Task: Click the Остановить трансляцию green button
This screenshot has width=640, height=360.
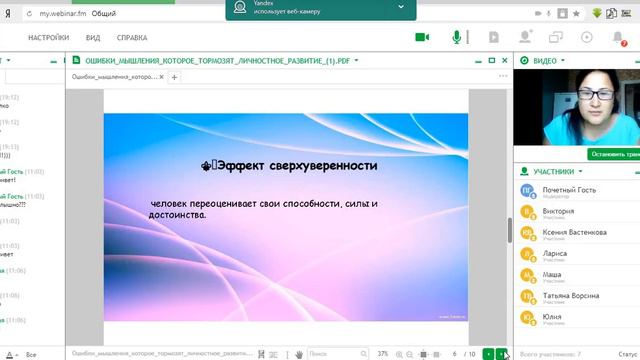Action: [613, 154]
